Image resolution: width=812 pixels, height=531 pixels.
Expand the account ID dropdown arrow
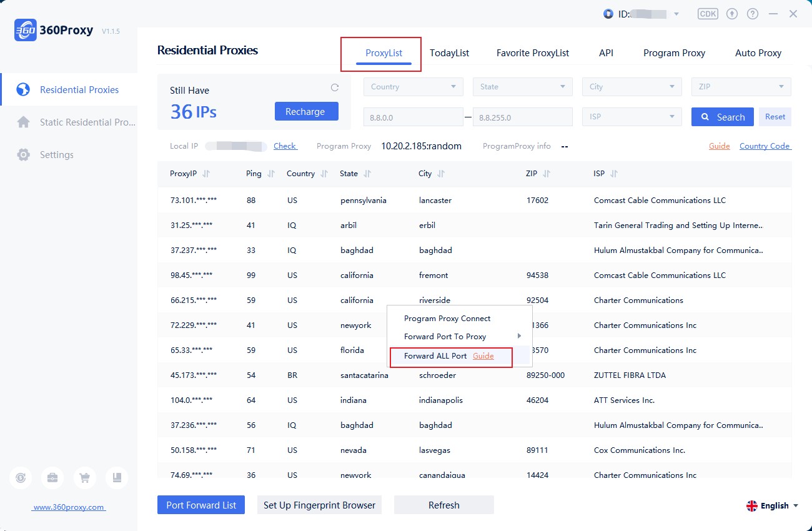tap(676, 14)
